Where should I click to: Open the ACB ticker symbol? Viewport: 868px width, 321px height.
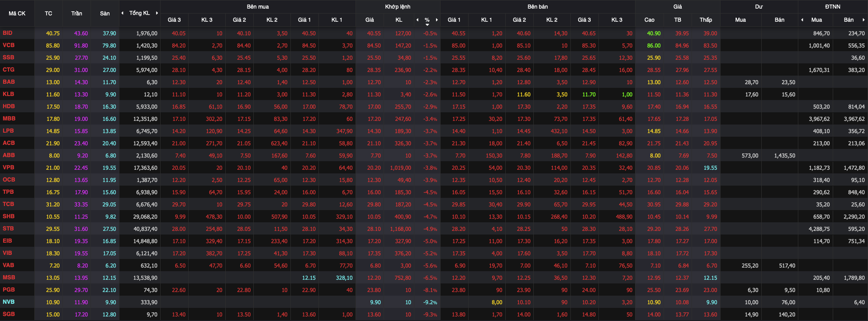[9, 143]
